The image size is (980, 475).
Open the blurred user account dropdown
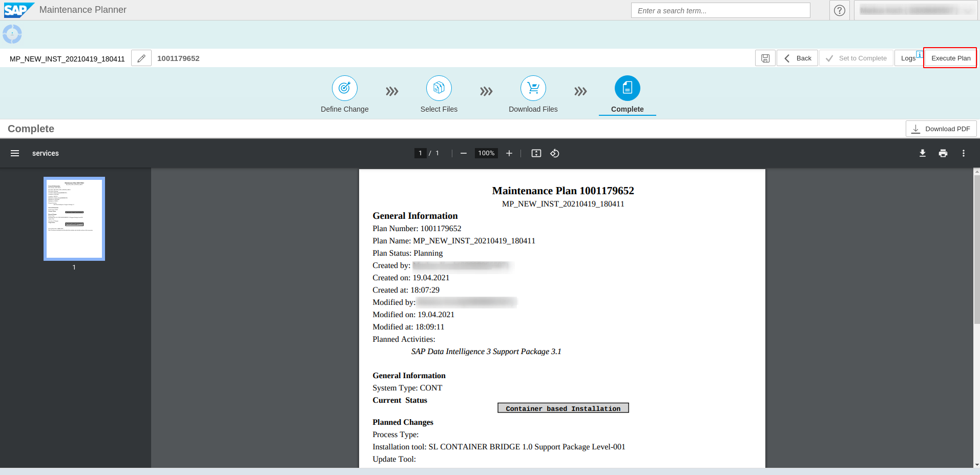click(916, 10)
